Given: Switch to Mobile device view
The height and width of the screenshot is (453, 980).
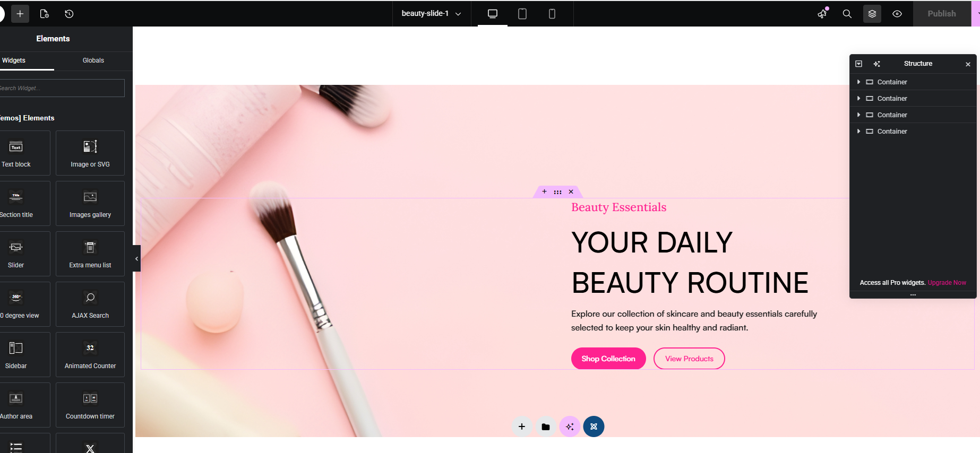Looking at the screenshot, I should click(x=552, y=14).
